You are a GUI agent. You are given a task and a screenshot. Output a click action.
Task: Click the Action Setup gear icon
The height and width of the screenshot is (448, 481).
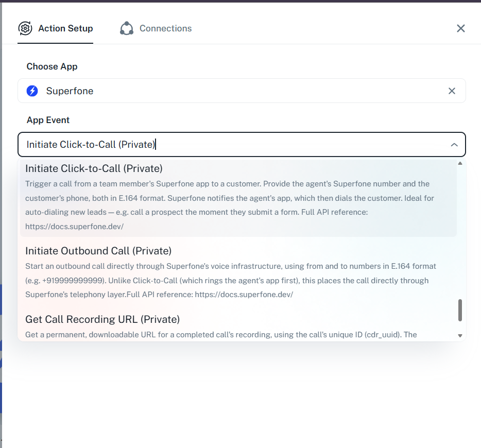point(25,28)
